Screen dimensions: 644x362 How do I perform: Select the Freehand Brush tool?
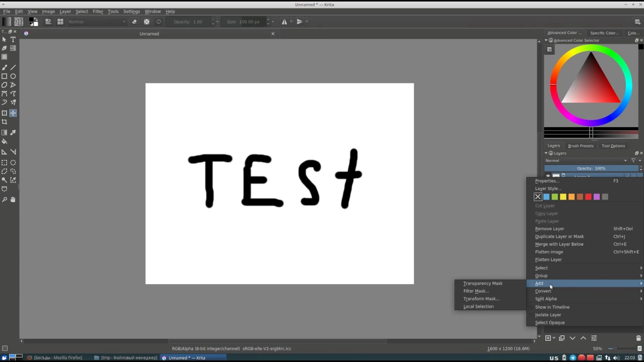click(5, 67)
